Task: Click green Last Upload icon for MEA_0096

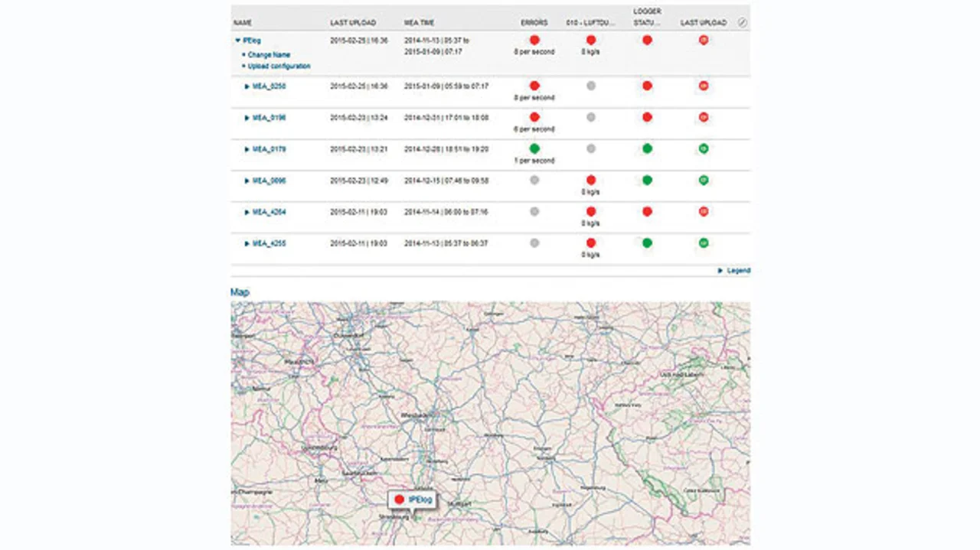Action: (704, 181)
